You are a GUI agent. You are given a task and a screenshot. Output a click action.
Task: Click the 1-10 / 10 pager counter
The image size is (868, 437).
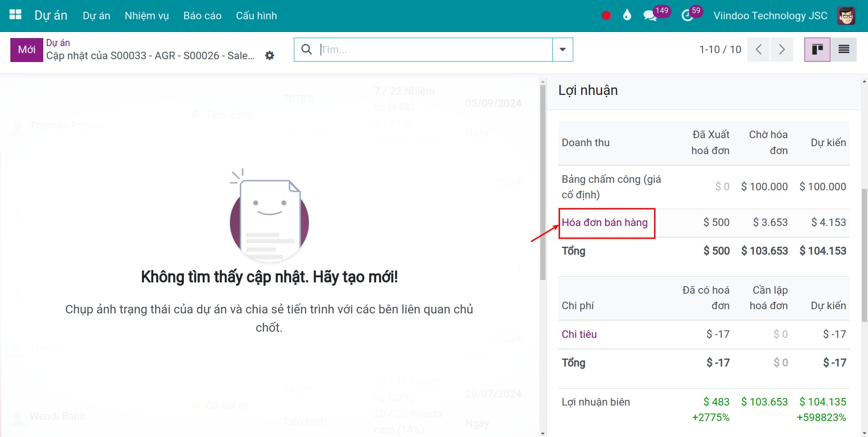click(720, 49)
